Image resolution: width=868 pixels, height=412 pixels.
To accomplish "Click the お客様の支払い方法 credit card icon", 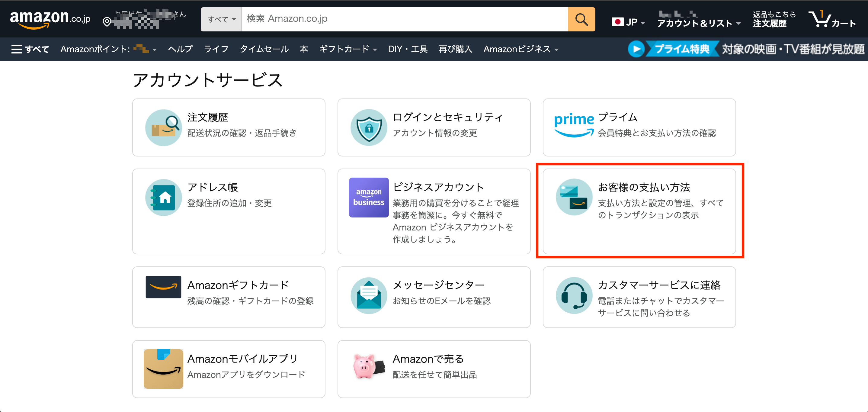I will click(574, 197).
